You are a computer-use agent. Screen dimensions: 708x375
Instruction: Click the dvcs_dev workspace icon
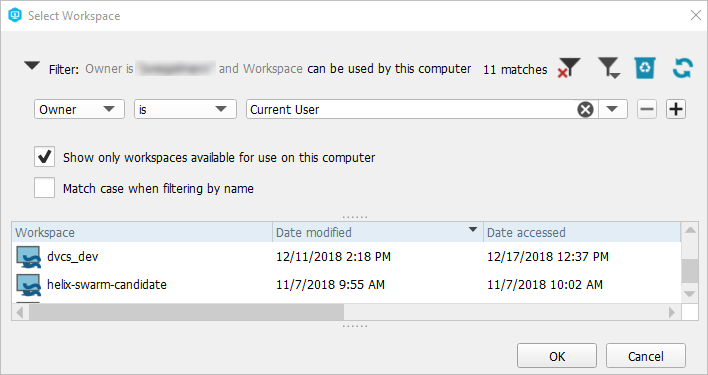point(28,257)
